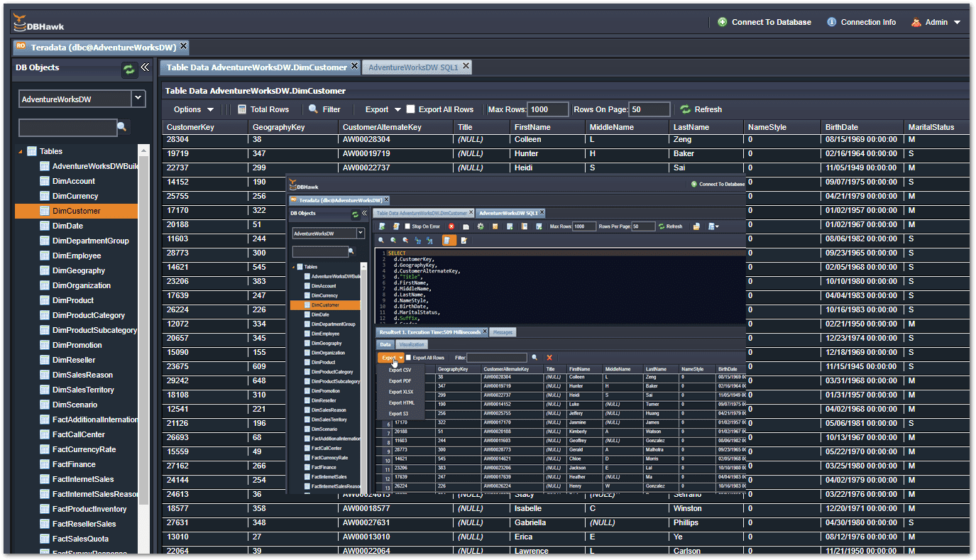This screenshot has height=560, width=976.
Task: Select DimGeography in the main tables tree
Action: [79, 270]
